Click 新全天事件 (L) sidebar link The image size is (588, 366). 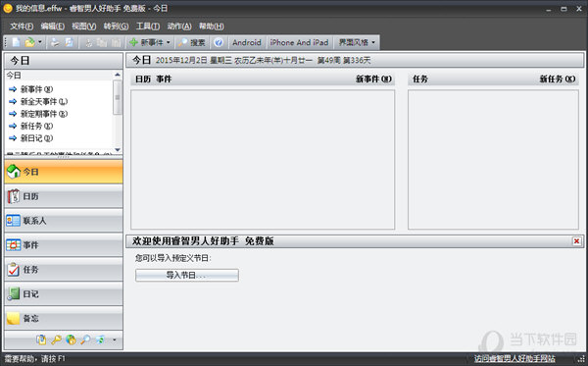pos(44,101)
